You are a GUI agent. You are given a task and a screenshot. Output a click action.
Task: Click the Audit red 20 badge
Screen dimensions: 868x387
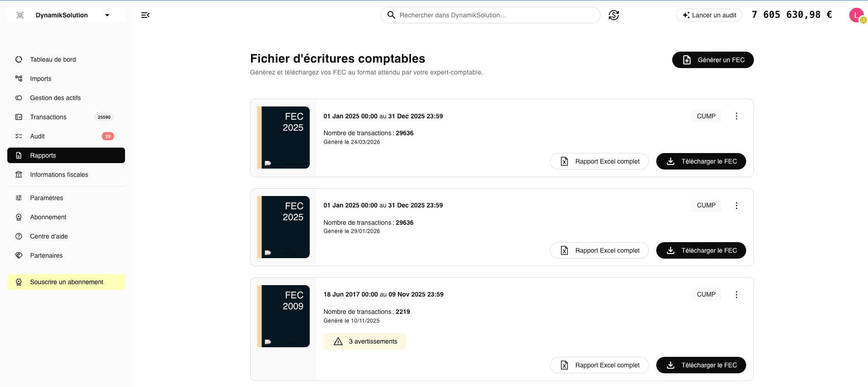point(108,136)
